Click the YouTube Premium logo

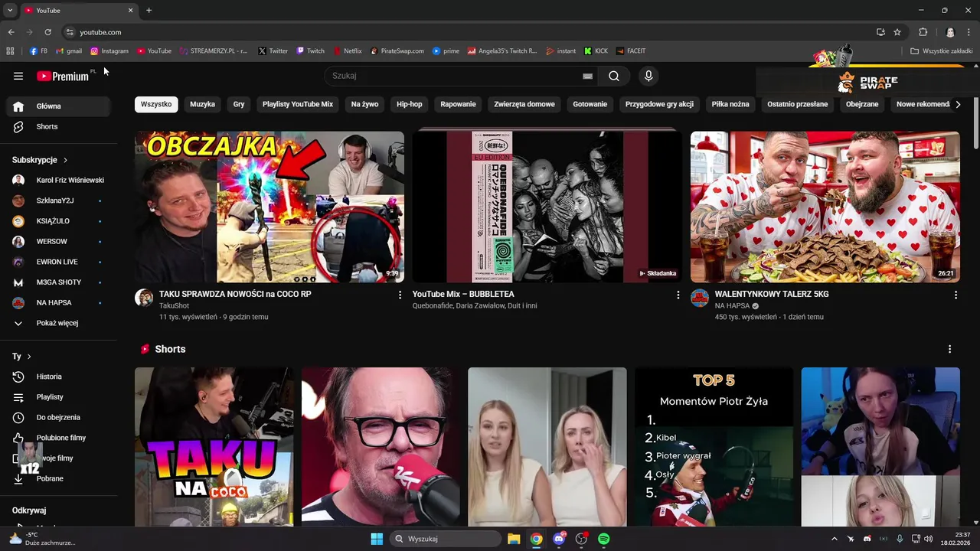63,76
